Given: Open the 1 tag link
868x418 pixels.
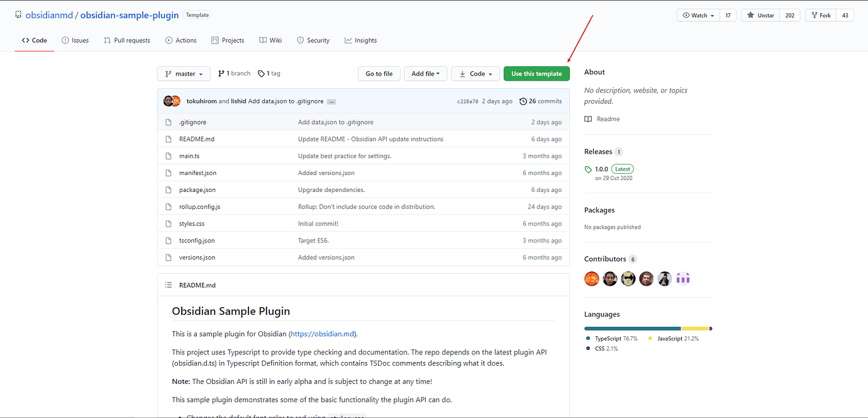Looking at the screenshot, I should coord(269,74).
